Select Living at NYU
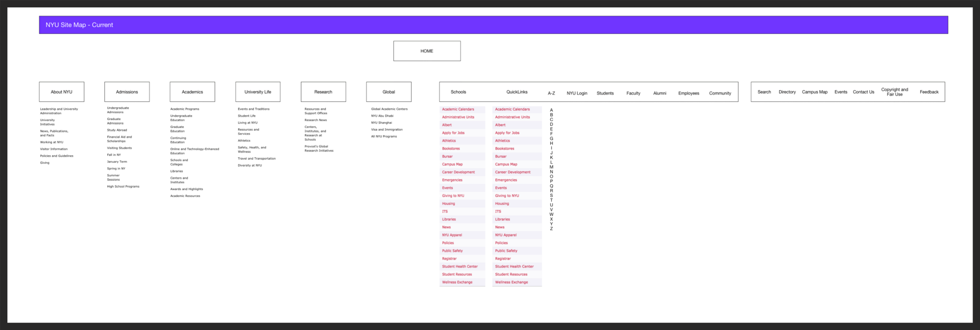This screenshot has height=330, width=980. coord(247,123)
